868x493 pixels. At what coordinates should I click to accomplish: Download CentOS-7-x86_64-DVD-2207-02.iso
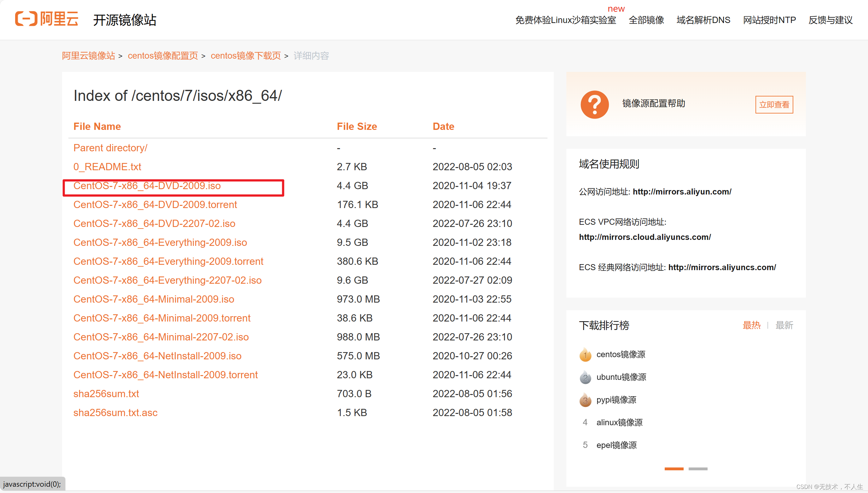pos(154,224)
